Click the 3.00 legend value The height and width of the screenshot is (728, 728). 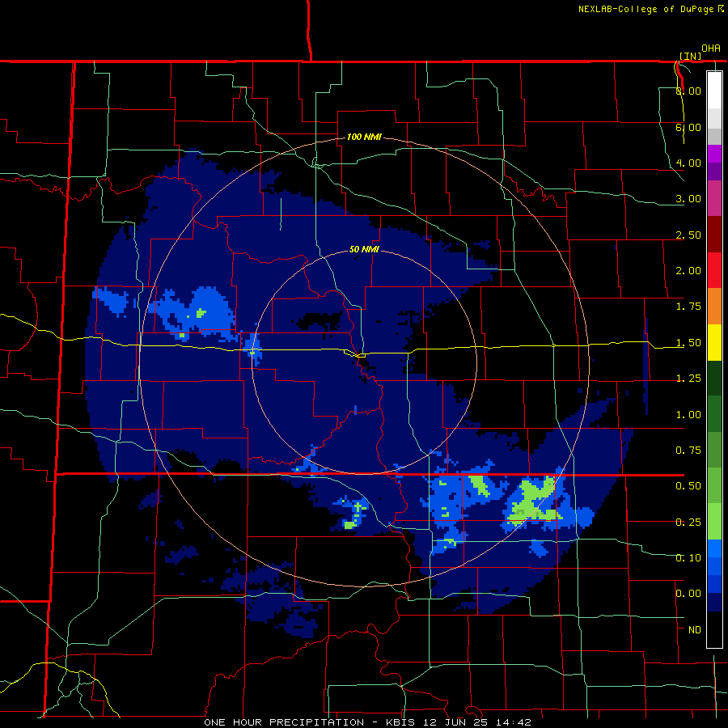(688, 199)
